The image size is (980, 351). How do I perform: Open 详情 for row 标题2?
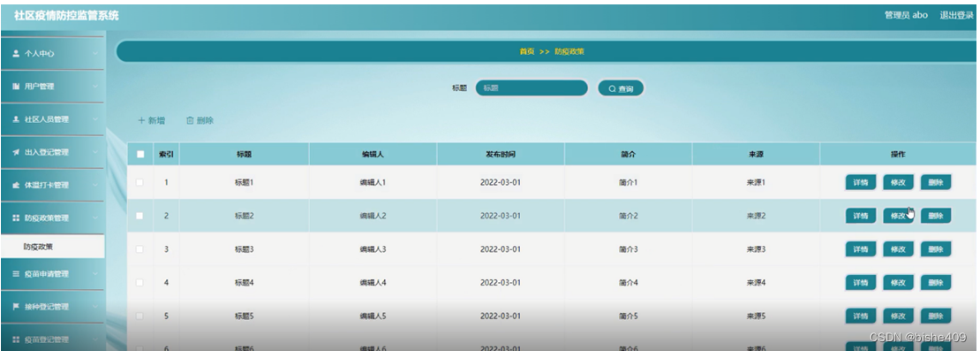coord(861,216)
